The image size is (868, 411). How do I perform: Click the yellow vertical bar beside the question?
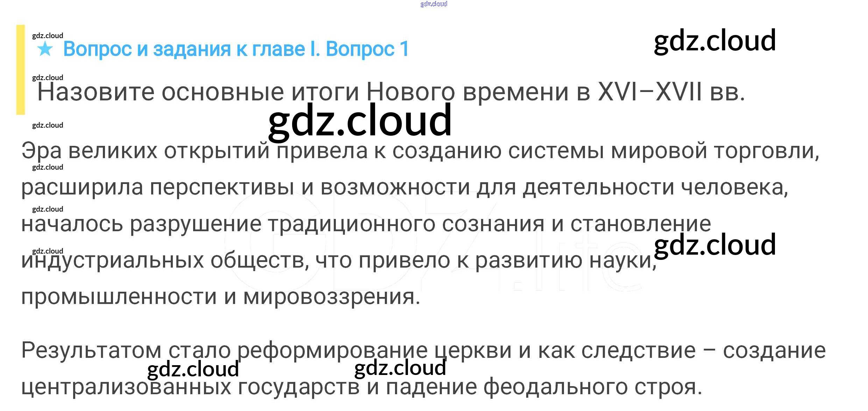(x=21, y=70)
